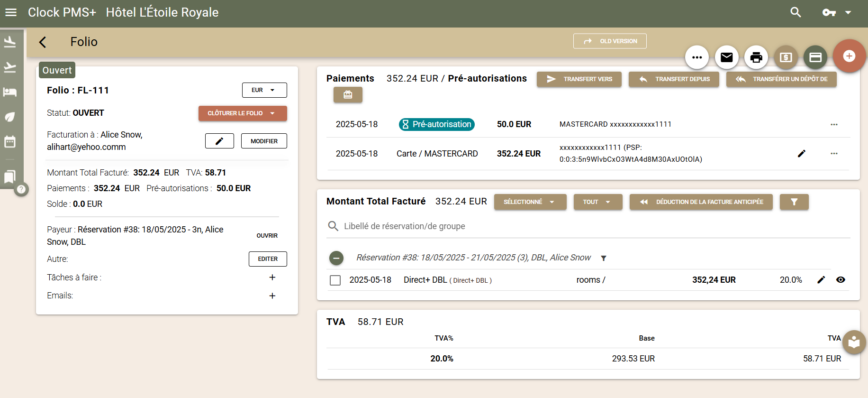868x398 pixels.
Task: Click the search magnifier icon in header
Action: pos(796,12)
